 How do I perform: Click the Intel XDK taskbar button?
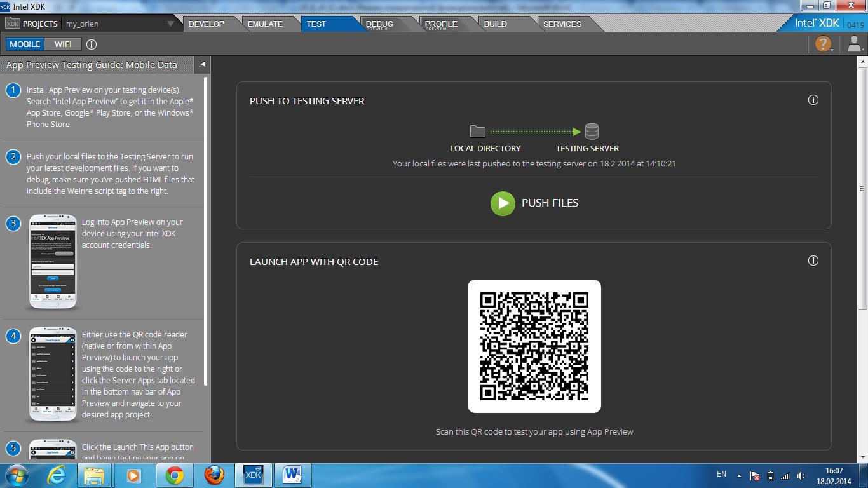click(254, 475)
